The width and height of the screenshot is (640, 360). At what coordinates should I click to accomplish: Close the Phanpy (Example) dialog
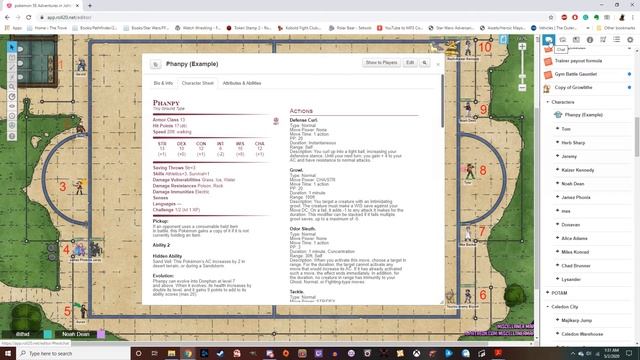tap(438, 64)
